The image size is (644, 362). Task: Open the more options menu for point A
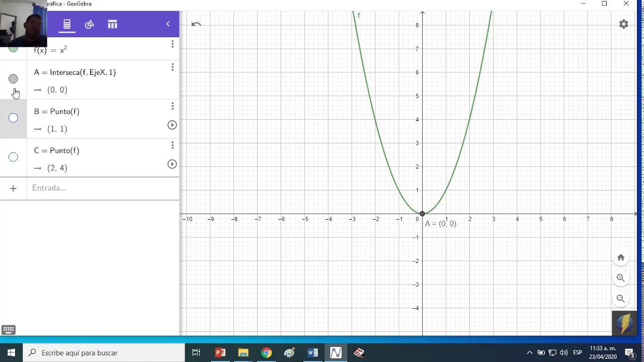tap(173, 67)
